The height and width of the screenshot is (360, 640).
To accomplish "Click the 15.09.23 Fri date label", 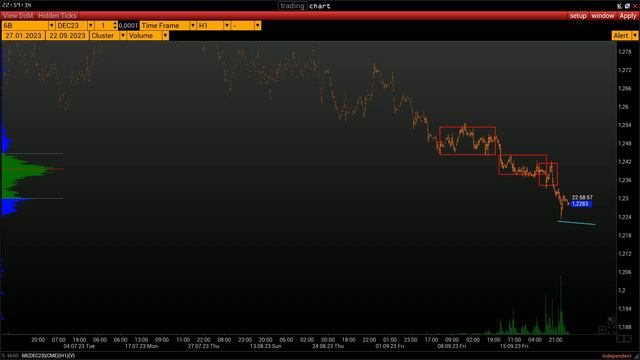I will tap(514, 346).
